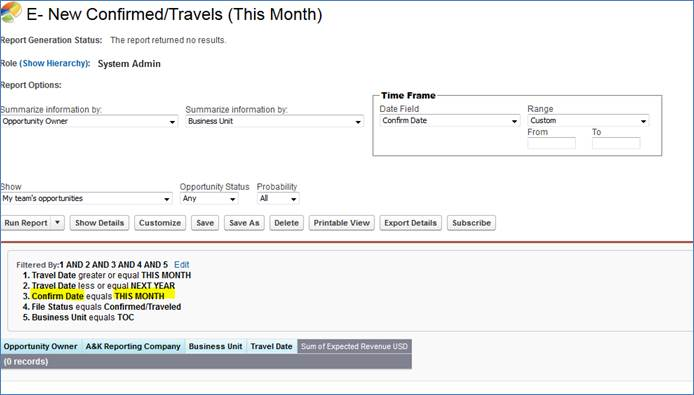Sort by Travel Date column header
Image resolution: width=694 pixels, height=395 pixels.
click(x=271, y=346)
